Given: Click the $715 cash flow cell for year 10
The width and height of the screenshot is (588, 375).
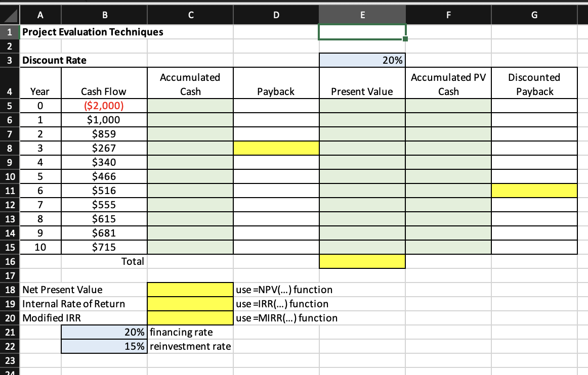Looking at the screenshot, I should (103, 247).
